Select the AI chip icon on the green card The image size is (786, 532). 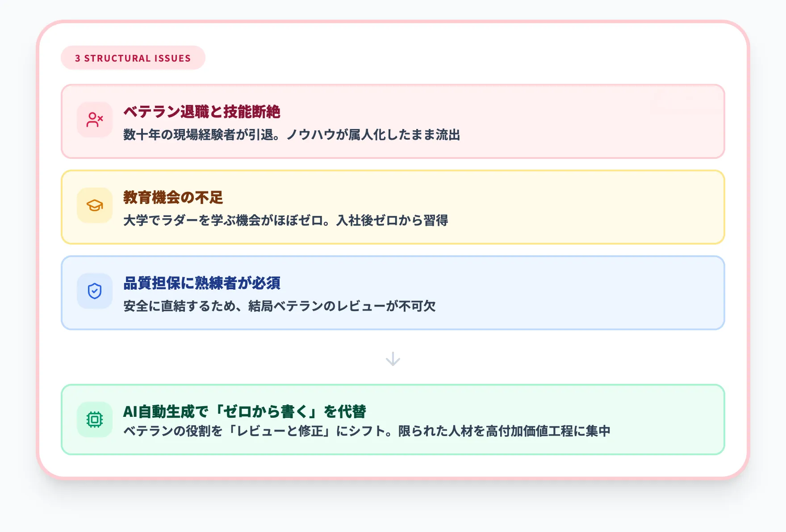[95, 420]
